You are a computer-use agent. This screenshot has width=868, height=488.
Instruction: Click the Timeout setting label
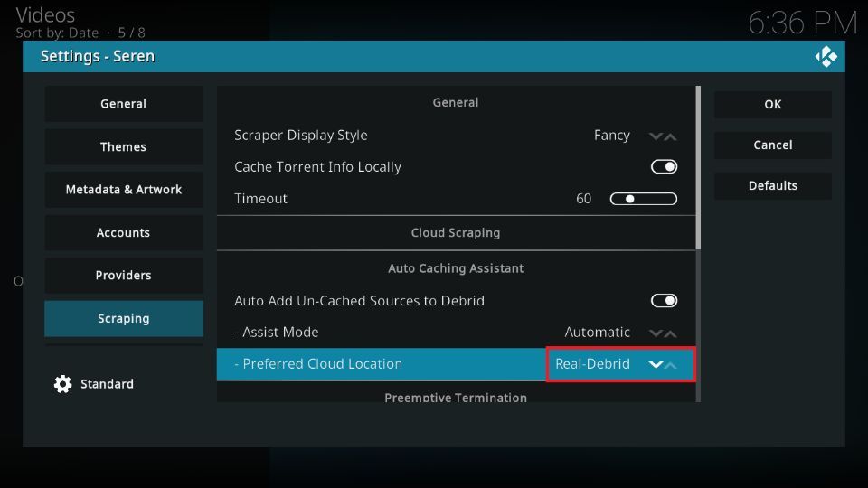click(260, 199)
